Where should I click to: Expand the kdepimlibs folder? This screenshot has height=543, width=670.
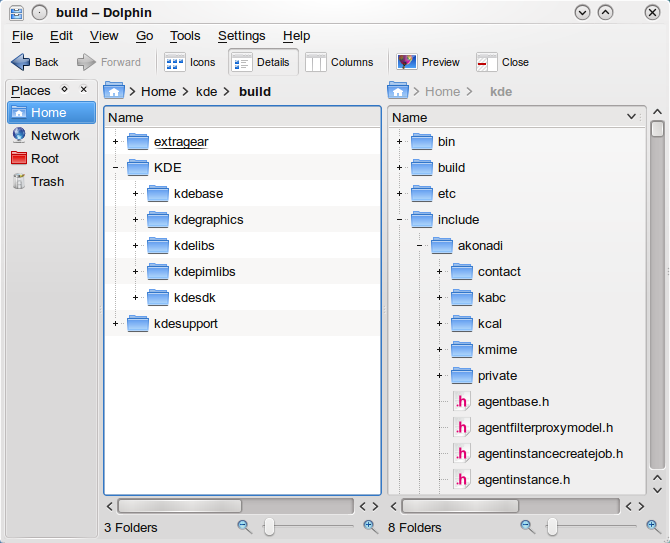135,272
